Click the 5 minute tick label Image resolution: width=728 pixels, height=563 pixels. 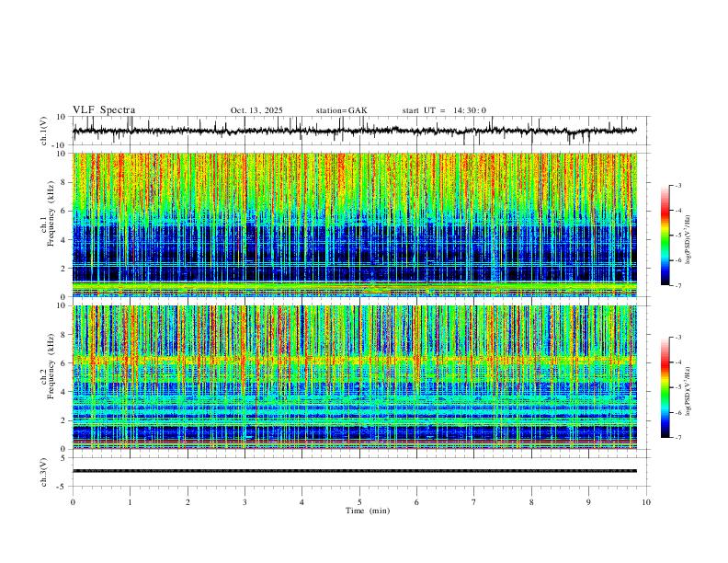click(359, 502)
